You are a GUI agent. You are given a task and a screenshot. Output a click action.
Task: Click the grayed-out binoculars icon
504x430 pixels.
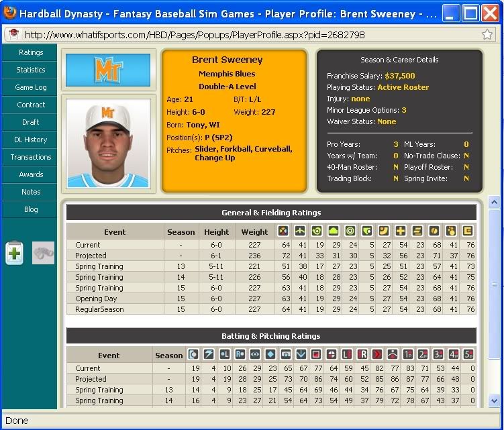(43, 253)
